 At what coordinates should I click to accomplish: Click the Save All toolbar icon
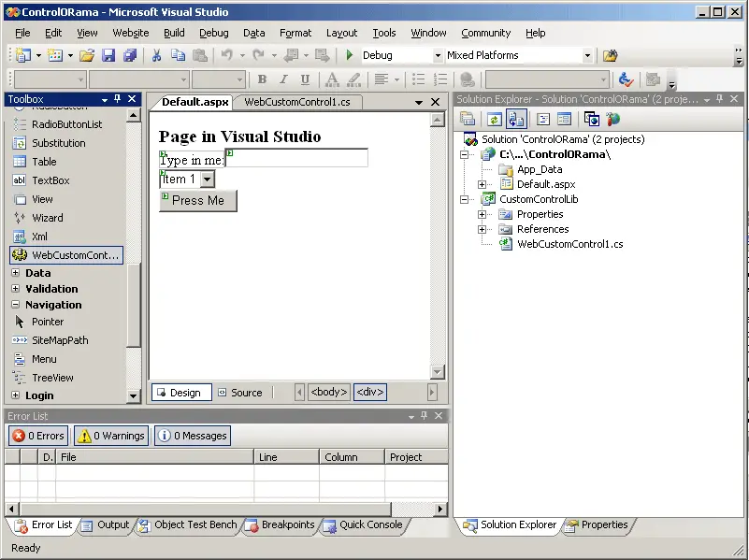130,55
